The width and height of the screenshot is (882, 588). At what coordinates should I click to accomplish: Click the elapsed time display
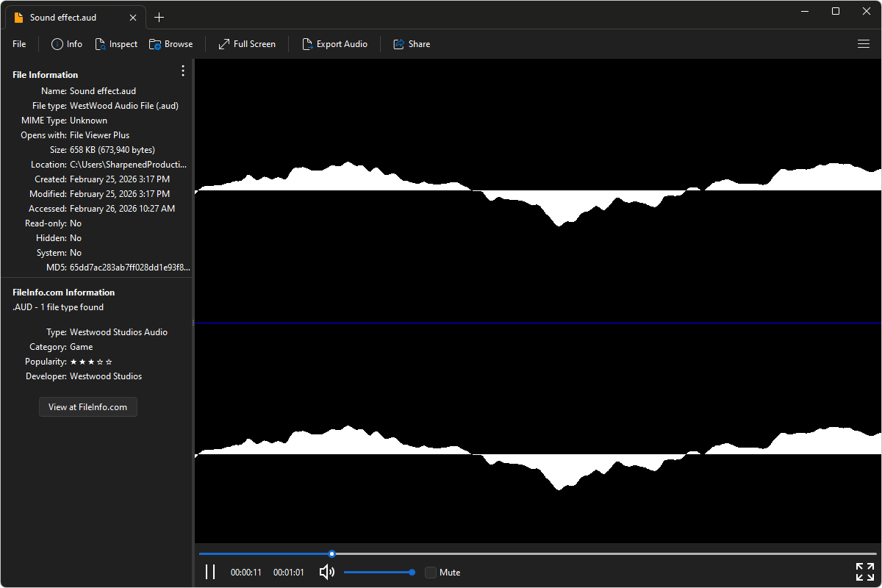[245, 572]
